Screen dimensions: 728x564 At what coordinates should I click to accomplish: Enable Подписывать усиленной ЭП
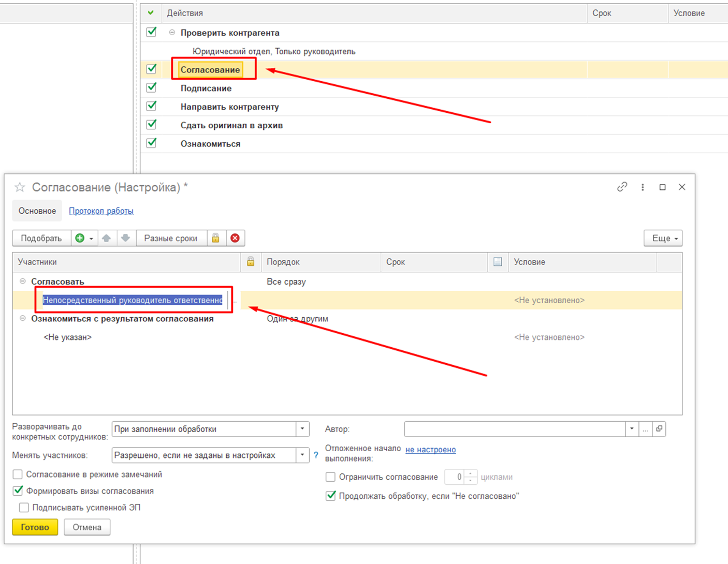[24, 508]
